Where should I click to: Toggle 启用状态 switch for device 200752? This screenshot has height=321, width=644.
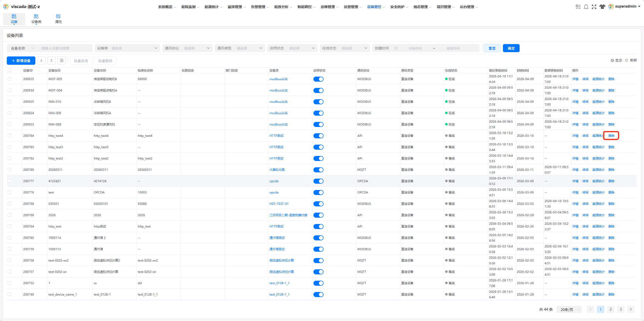click(x=318, y=283)
